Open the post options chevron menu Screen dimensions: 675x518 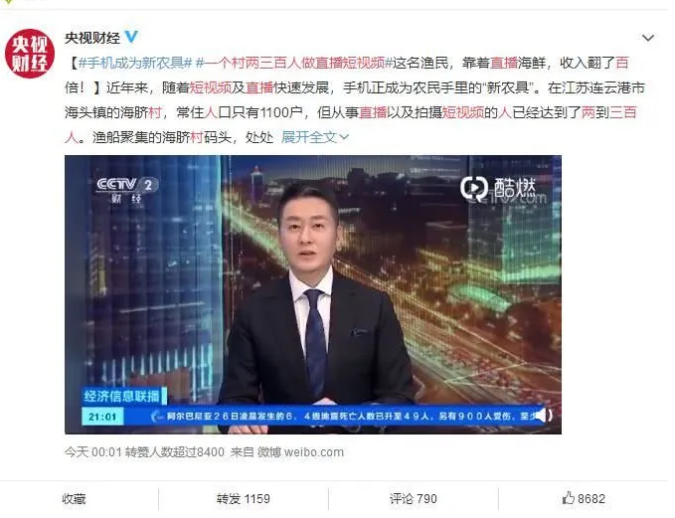(x=648, y=38)
